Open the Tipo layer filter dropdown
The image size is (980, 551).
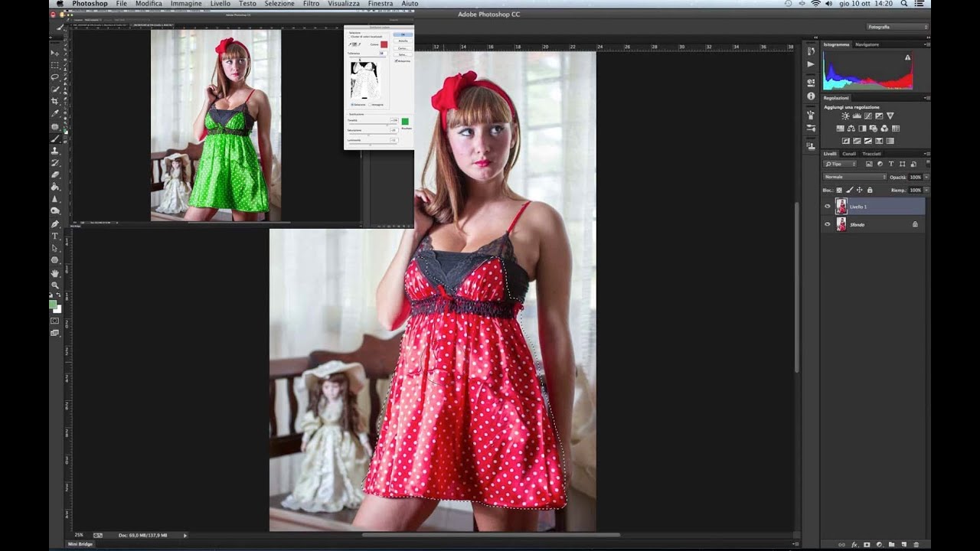click(x=840, y=164)
